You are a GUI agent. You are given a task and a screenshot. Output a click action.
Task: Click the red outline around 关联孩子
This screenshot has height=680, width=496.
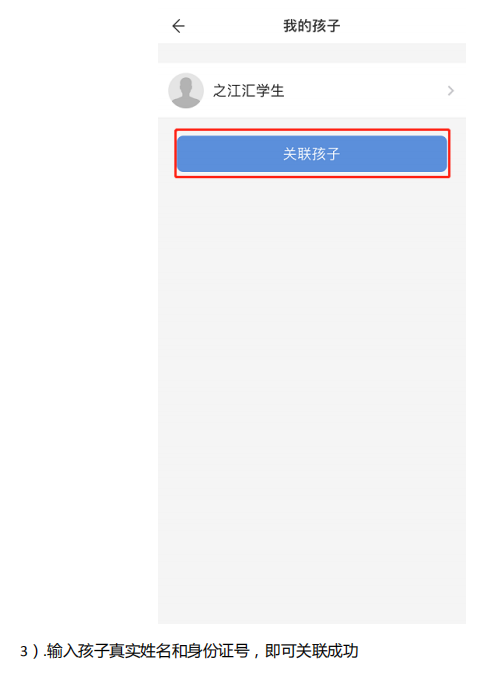pos(312,131)
